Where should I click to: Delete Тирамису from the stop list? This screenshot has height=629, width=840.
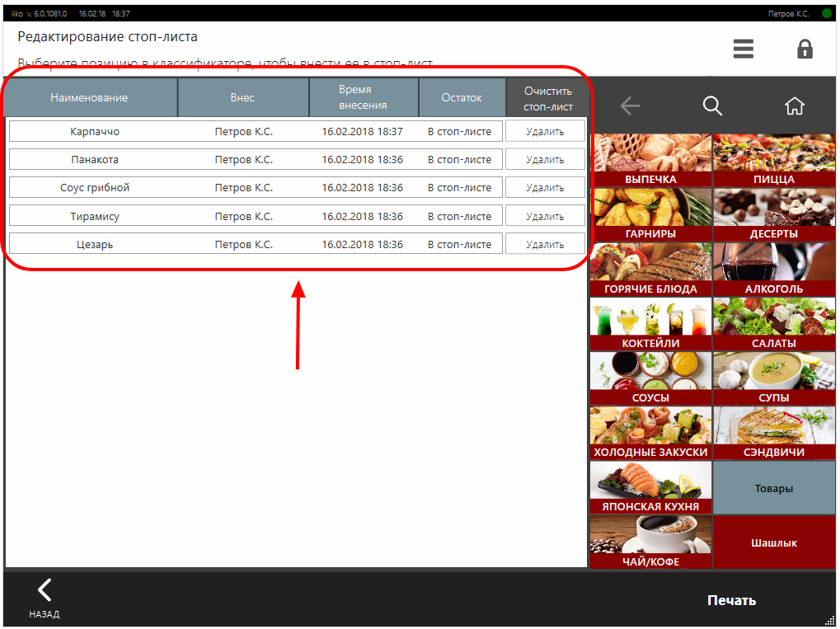(545, 216)
